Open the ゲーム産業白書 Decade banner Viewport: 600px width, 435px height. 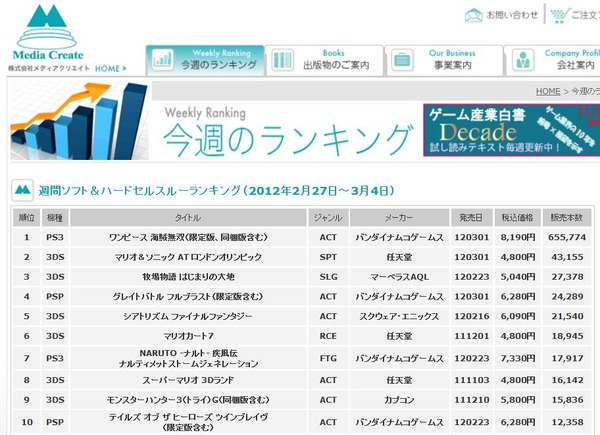[512, 130]
